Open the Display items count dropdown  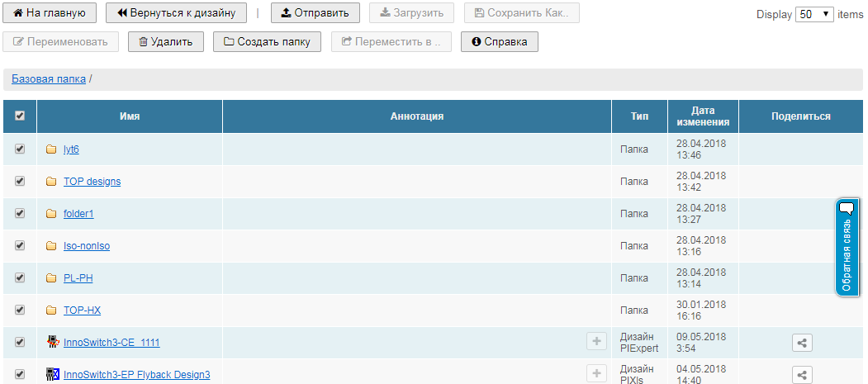click(814, 14)
